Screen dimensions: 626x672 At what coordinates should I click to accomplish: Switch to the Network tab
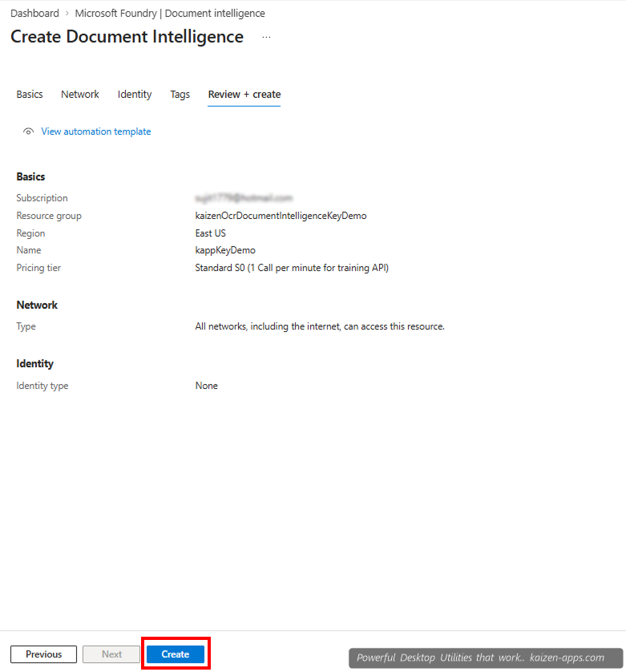pos(80,95)
